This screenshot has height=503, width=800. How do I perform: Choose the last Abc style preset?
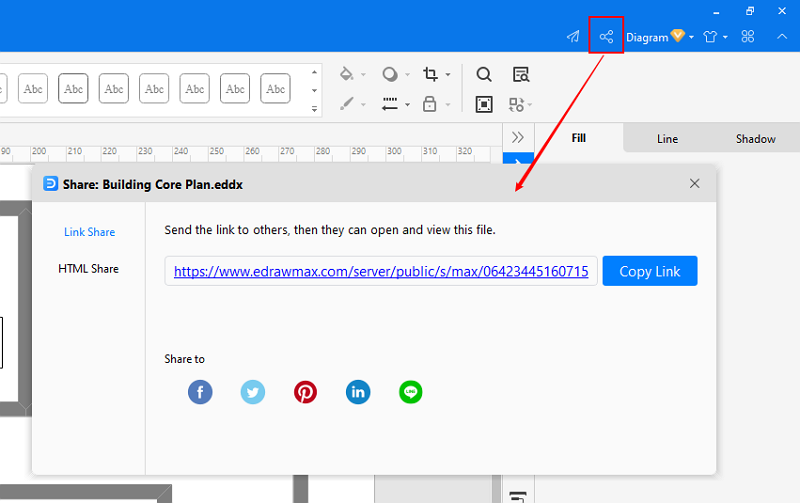point(275,88)
